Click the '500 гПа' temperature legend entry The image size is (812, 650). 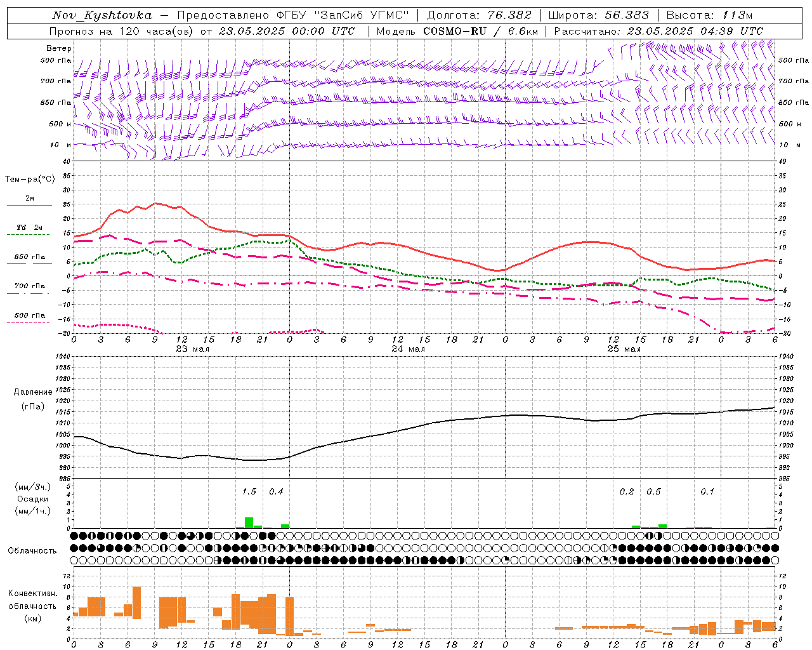(x=30, y=315)
